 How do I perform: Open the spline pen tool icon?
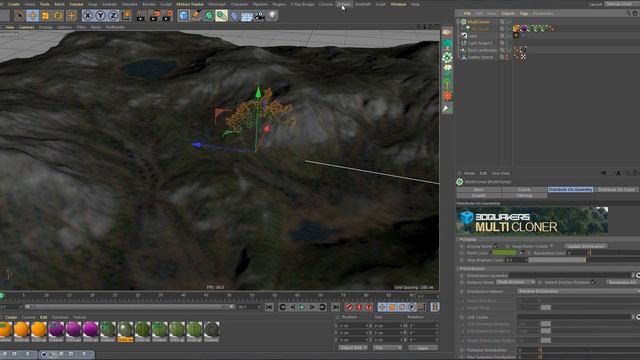point(196,16)
